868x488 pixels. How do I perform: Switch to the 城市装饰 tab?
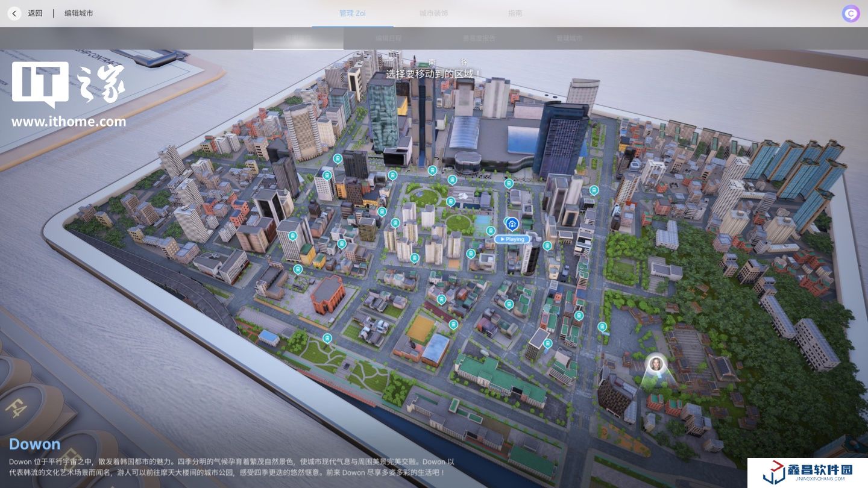pos(433,13)
